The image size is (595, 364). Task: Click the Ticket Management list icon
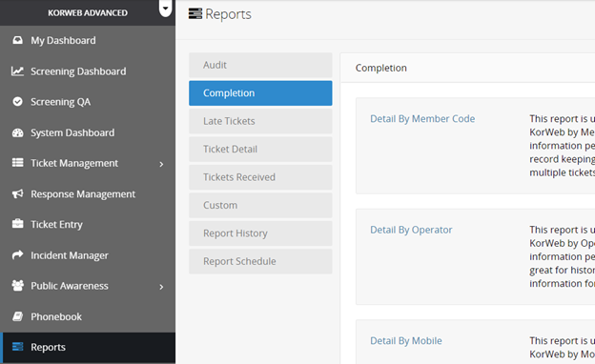coord(17,163)
